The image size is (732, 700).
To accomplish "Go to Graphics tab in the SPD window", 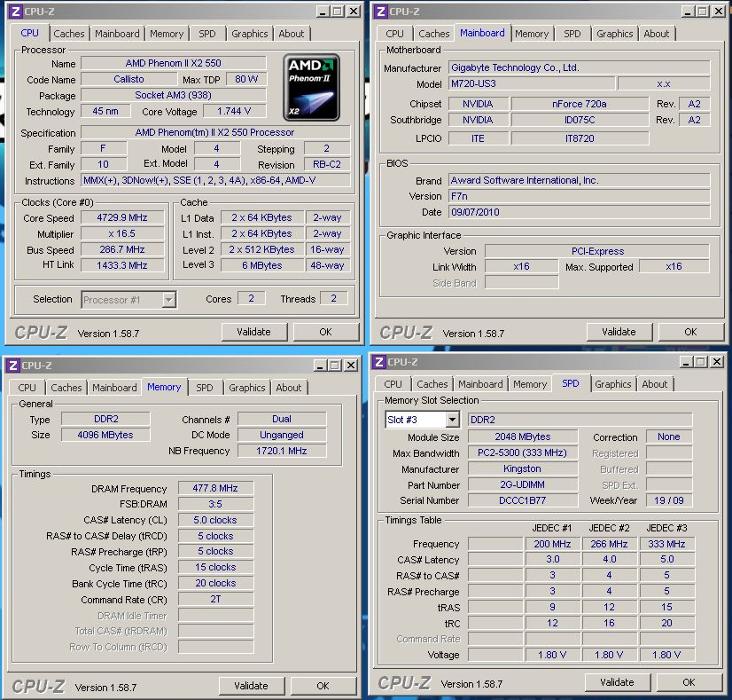I will (613, 384).
